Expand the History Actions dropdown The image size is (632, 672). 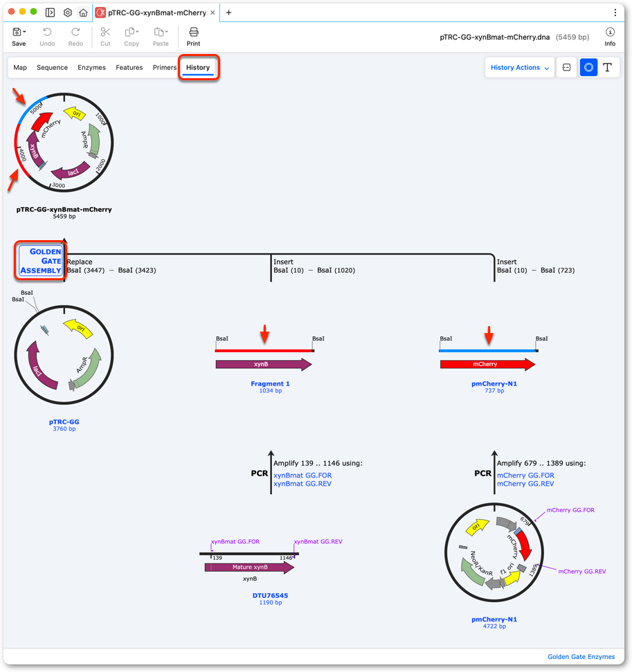(x=520, y=67)
